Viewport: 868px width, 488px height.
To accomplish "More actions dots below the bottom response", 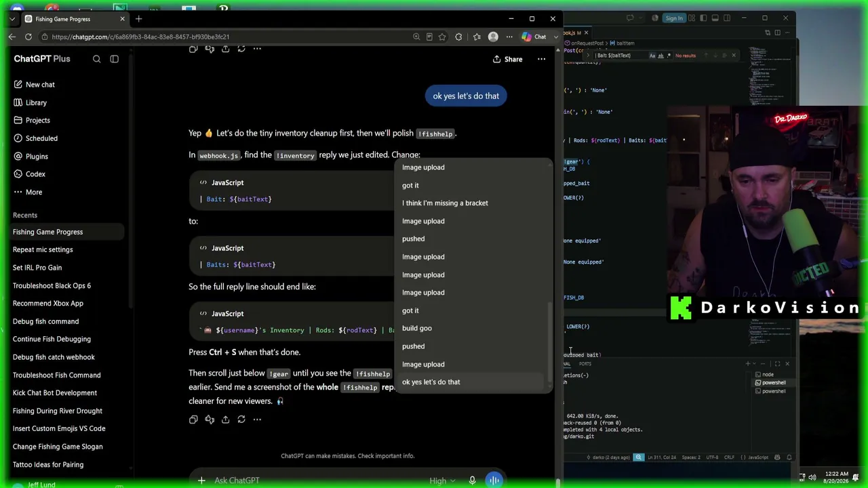I will (257, 420).
